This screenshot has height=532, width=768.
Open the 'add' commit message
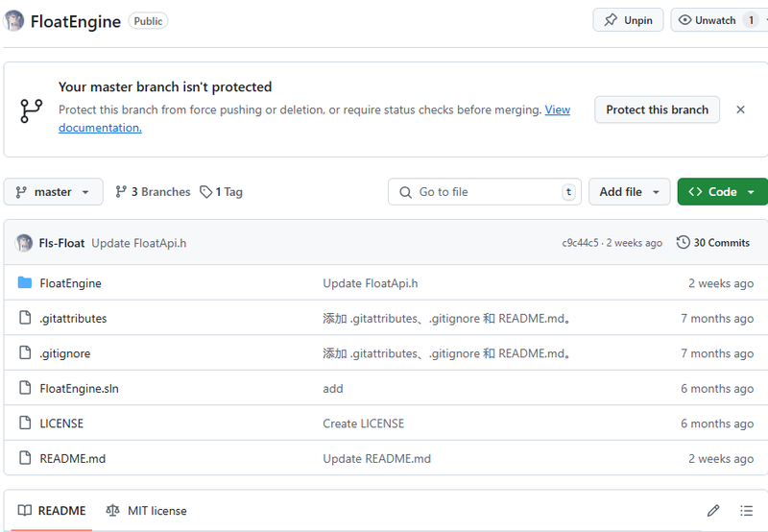[333, 389]
